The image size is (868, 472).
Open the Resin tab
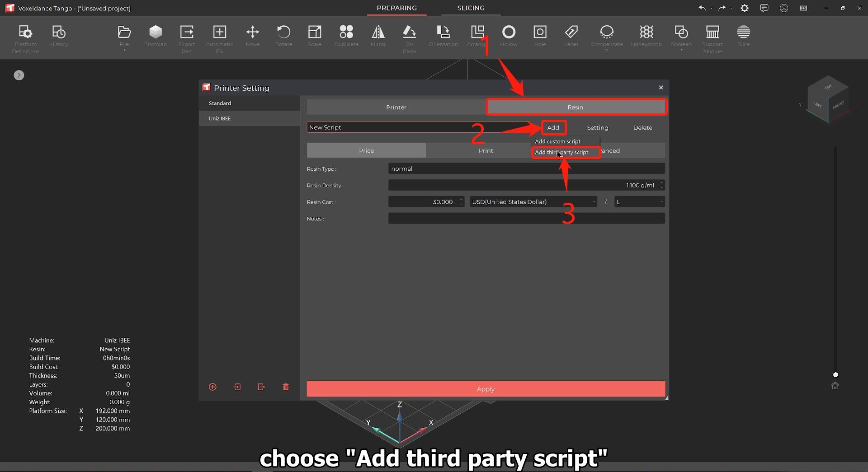point(575,107)
